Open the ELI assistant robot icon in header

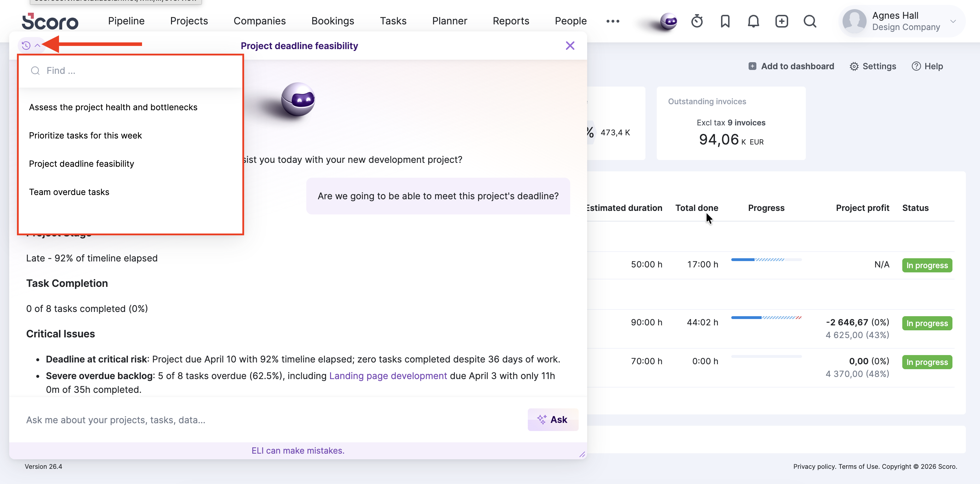(x=668, y=21)
